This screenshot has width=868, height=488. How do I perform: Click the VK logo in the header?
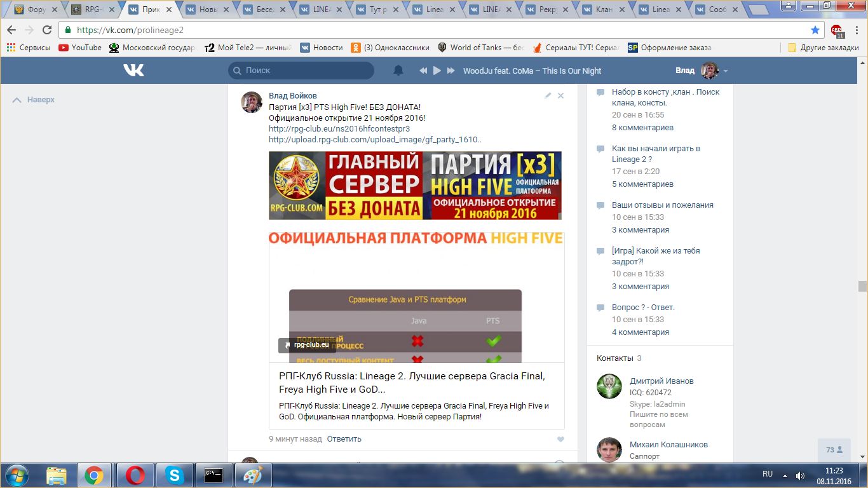133,71
